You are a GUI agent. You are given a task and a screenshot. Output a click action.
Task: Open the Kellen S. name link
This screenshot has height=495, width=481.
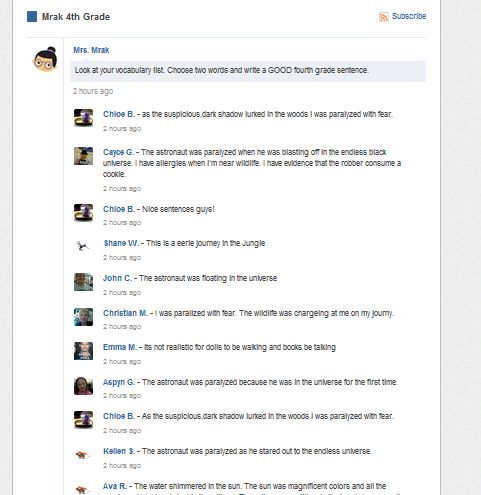coord(119,451)
